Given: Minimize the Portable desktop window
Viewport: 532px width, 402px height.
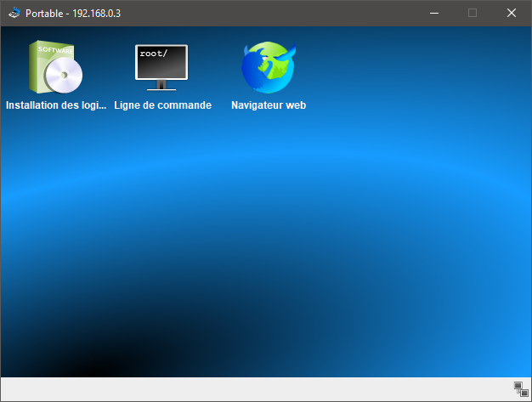Looking at the screenshot, I should coord(434,13).
